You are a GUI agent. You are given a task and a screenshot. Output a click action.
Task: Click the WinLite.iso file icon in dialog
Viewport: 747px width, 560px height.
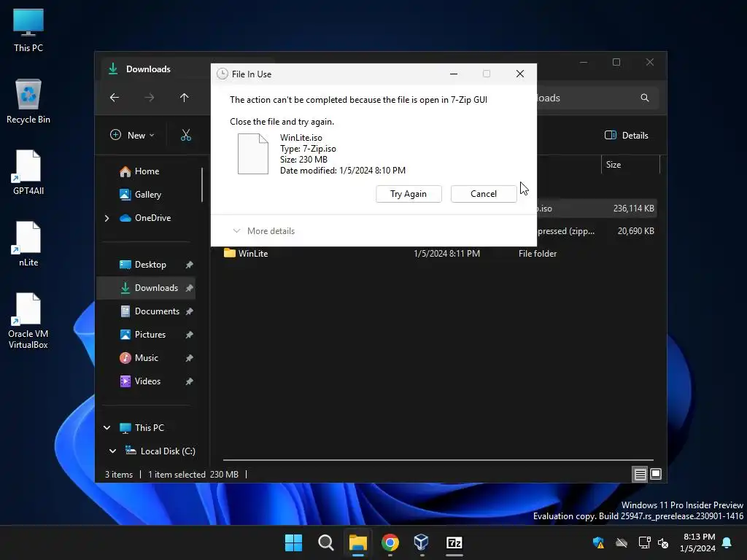pos(253,153)
